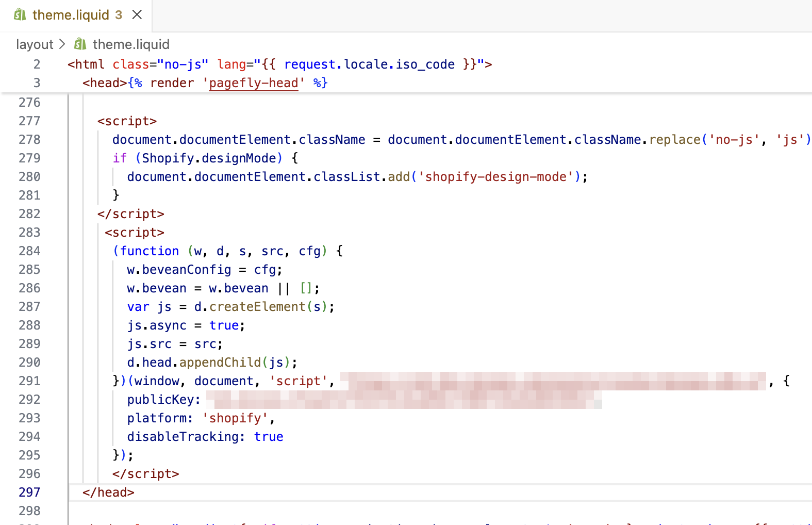Click the closing script tag on line 282

click(x=131, y=214)
